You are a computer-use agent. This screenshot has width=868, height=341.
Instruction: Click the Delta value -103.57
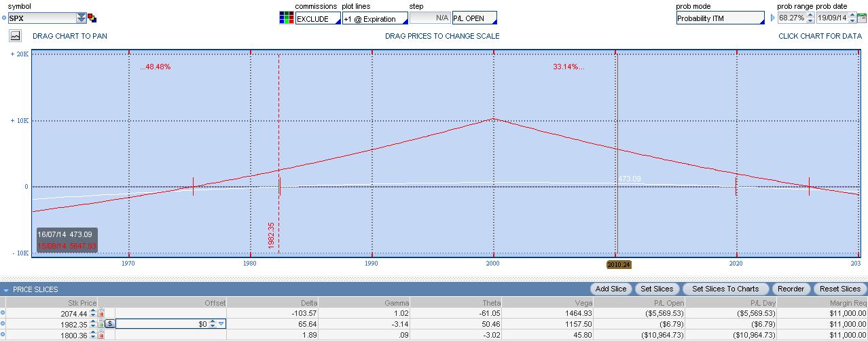304,313
